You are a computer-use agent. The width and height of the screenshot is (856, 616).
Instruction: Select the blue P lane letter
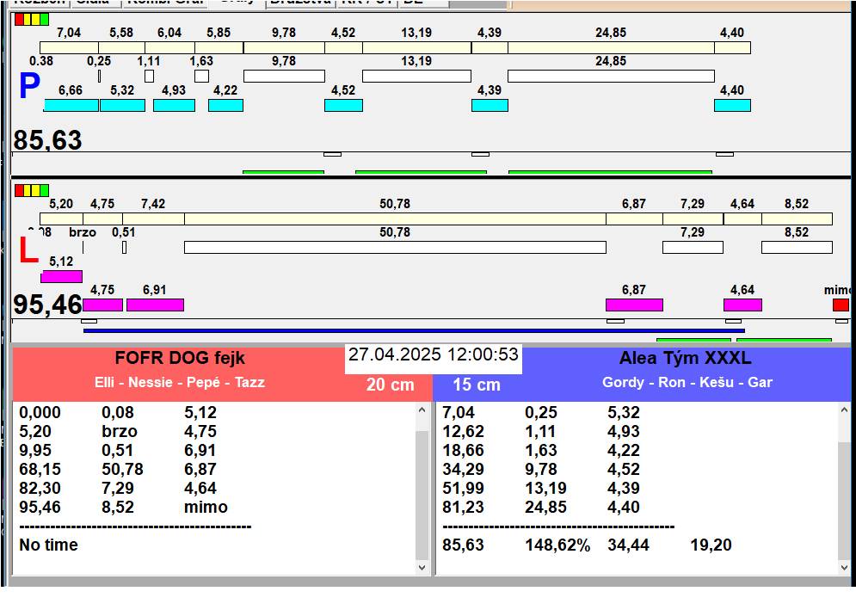pyautogui.click(x=29, y=87)
